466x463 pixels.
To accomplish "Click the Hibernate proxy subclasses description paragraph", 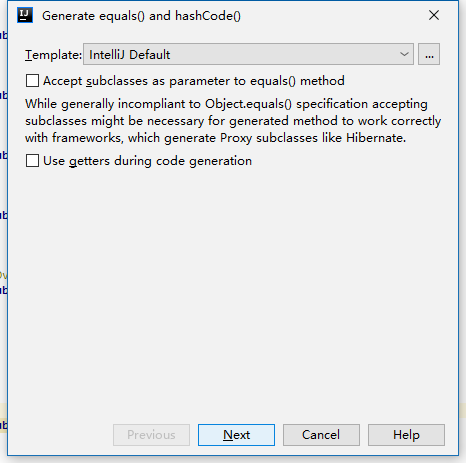I will (x=233, y=121).
